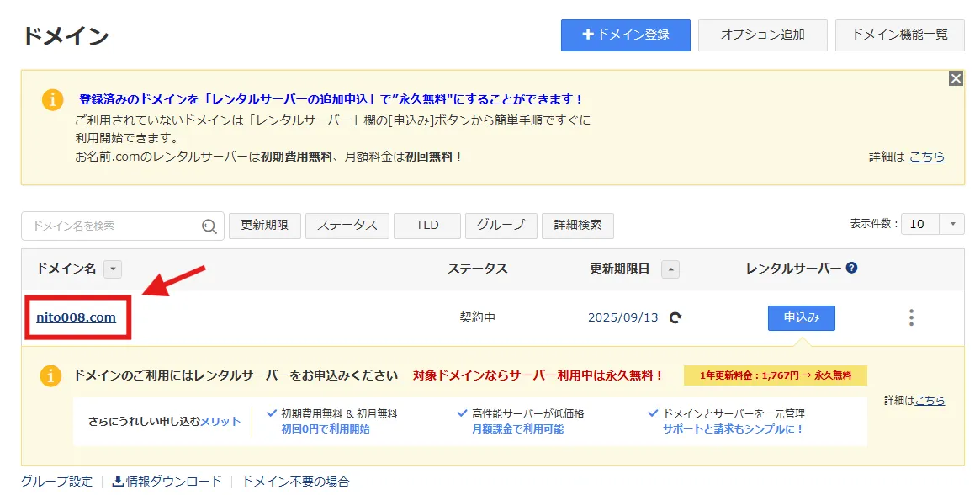Filter by 更新期限
This screenshot has height=495, width=980.
264,226
